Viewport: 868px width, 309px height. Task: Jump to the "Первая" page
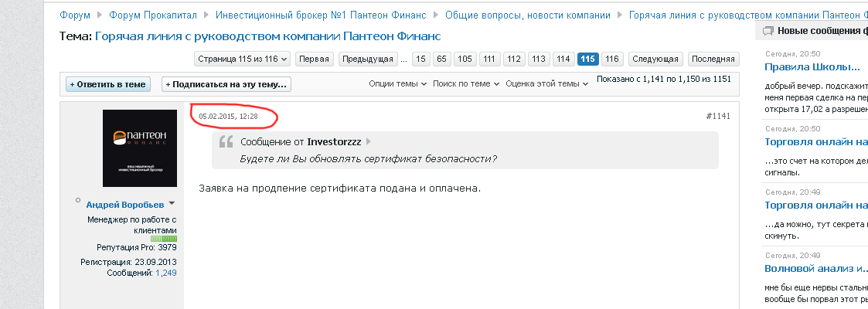[314, 59]
